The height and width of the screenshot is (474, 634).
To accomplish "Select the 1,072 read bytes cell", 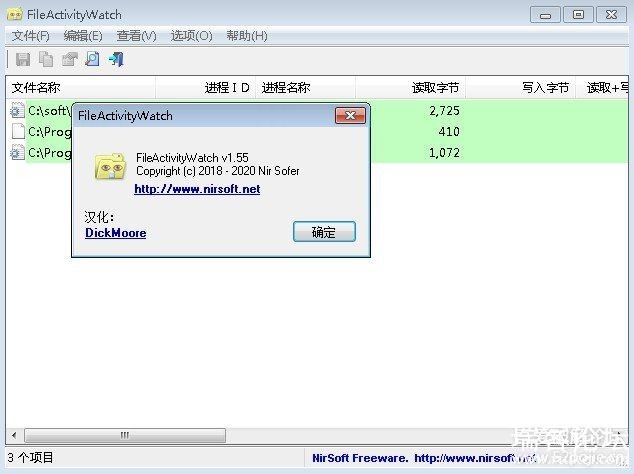I will tap(444, 152).
